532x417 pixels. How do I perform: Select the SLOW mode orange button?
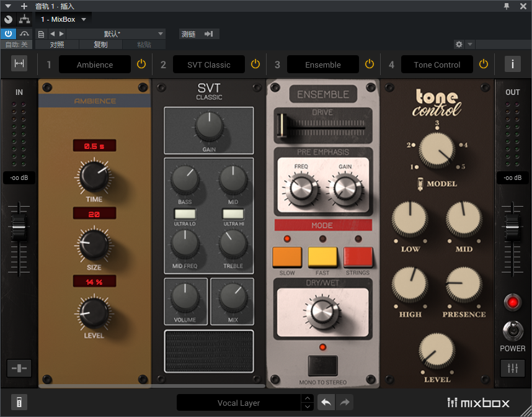[x=287, y=257]
